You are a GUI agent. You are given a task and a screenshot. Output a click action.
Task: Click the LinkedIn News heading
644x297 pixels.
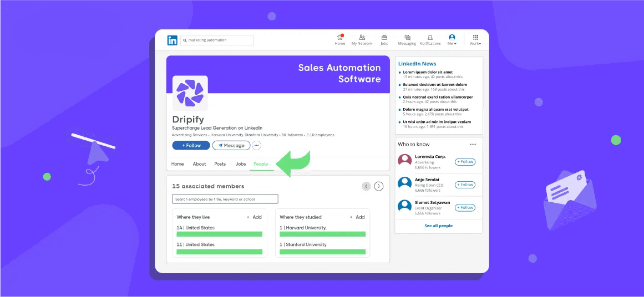[x=417, y=64]
